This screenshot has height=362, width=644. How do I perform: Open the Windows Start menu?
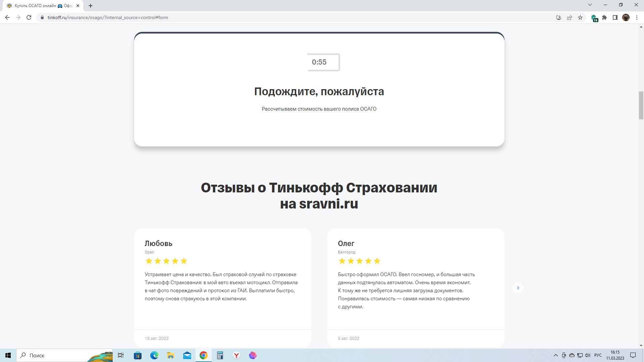[8, 355]
